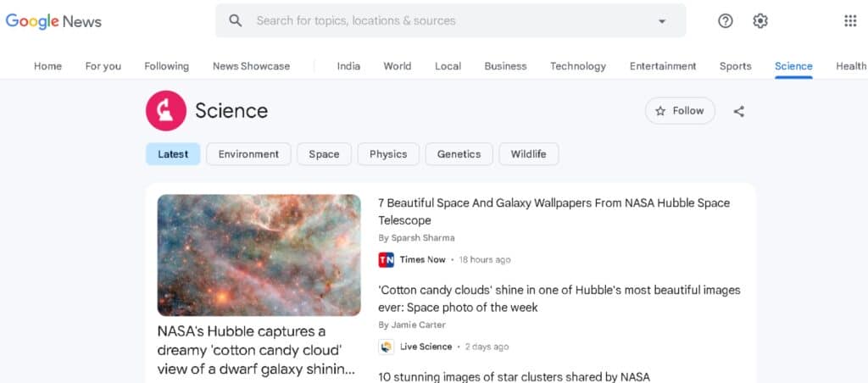Expand the search options dropdown arrow
The image size is (868, 383).
click(x=662, y=21)
